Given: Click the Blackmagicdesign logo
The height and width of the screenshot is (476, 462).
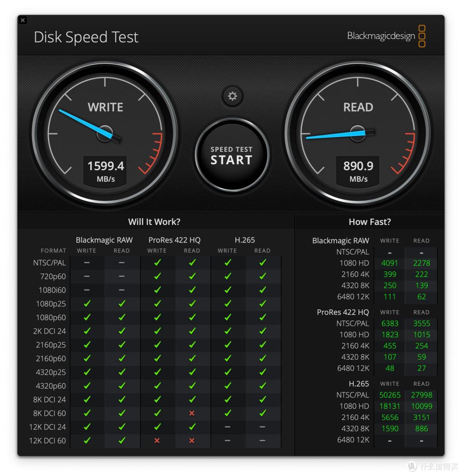Looking at the screenshot, I should pos(386,36).
